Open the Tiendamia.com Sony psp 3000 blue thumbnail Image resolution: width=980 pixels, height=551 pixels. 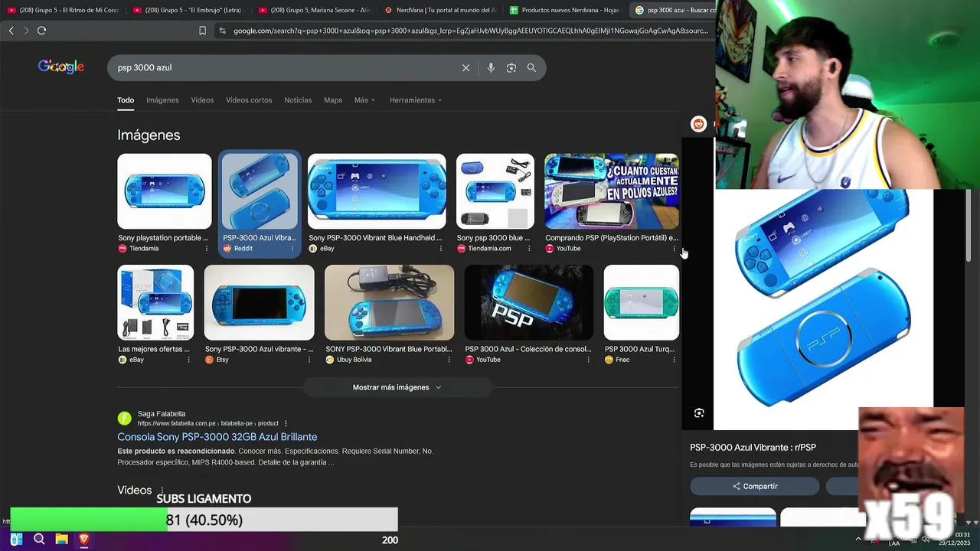coord(495,191)
